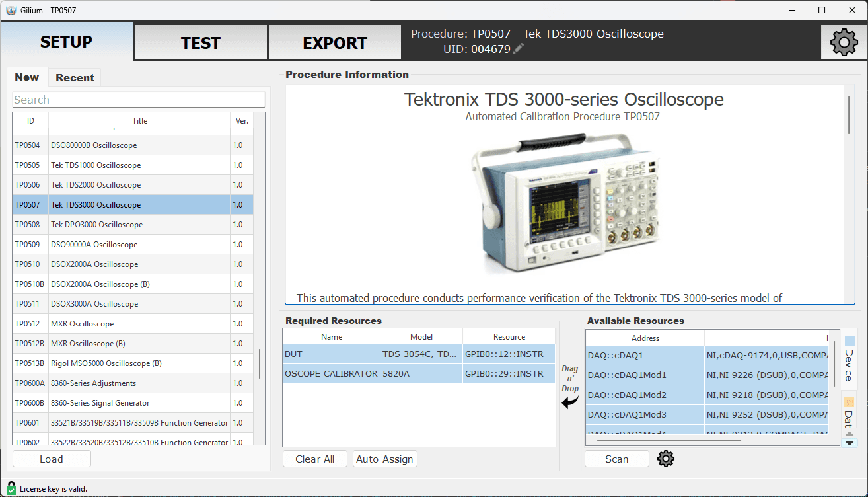
Task: Click the Drag n' Drop arrow icon
Action: [x=570, y=401]
